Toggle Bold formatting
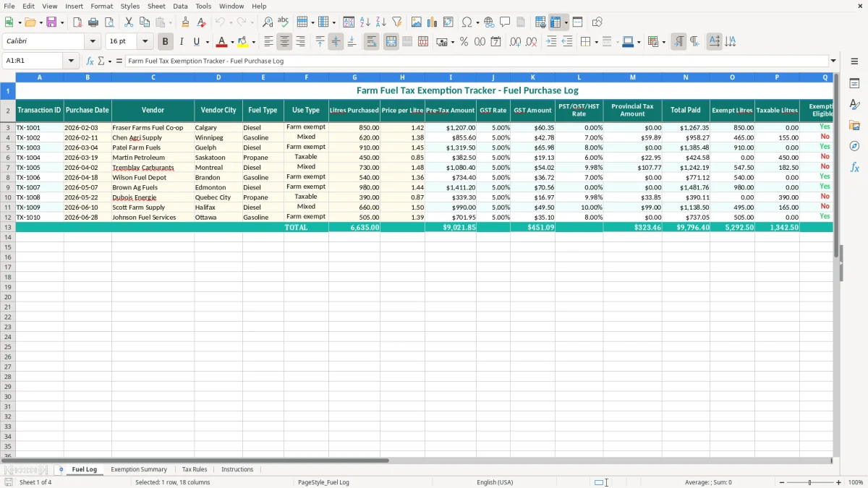868x488 pixels. [166, 42]
